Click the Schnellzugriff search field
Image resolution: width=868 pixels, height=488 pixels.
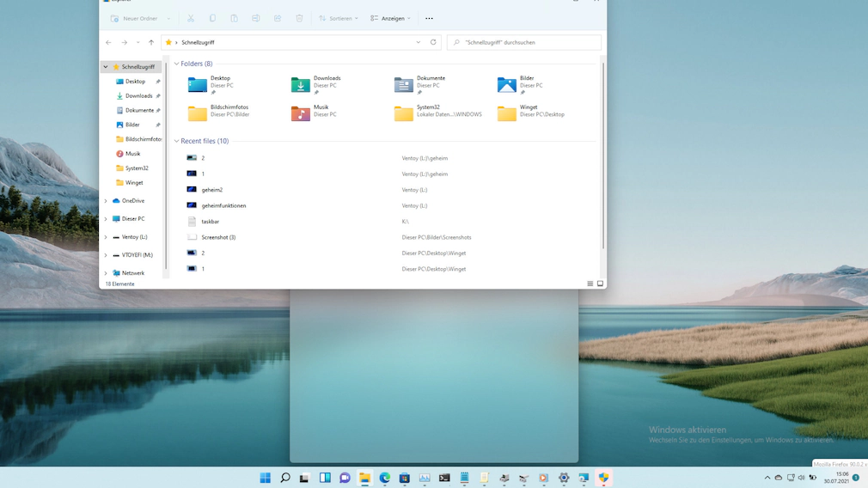point(523,42)
